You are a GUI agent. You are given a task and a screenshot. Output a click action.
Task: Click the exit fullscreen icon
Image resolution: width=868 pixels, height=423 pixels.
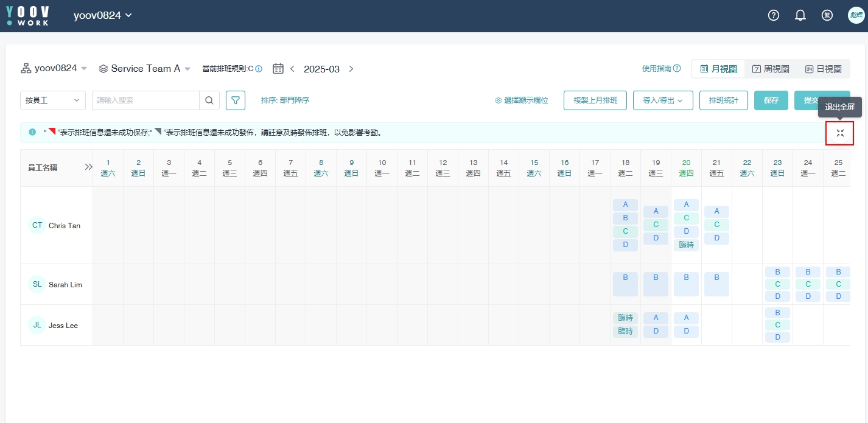pyautogui.click(x=840, y=133)
